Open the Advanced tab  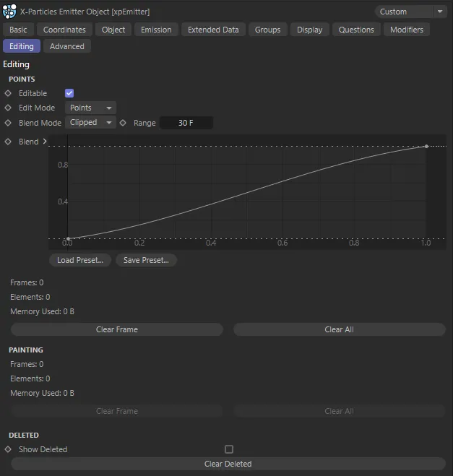click(x=66, y=46)
